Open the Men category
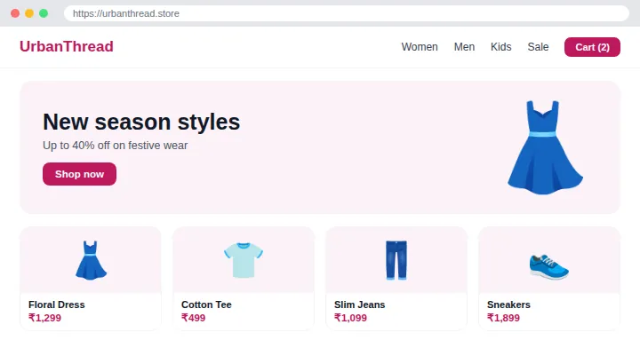The width and height of the screenshot is (640, 364). pyautogui.click(x=464, y=47)
